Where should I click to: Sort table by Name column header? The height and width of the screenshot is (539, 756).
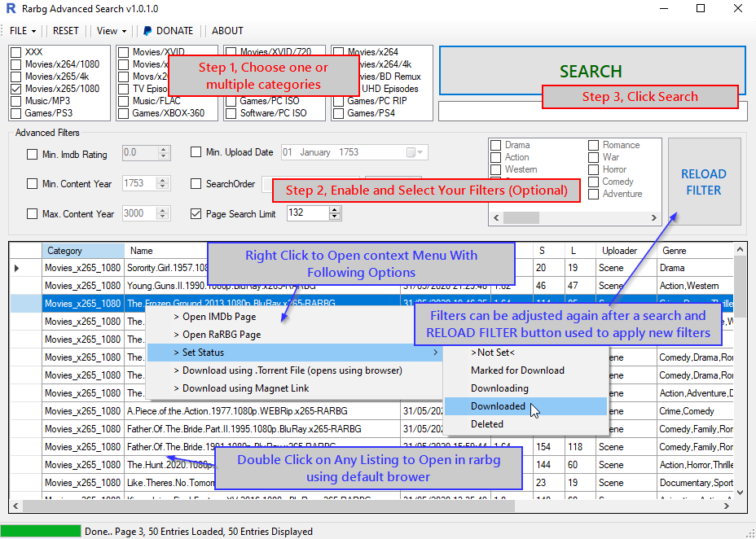click(x=166, y=251)
